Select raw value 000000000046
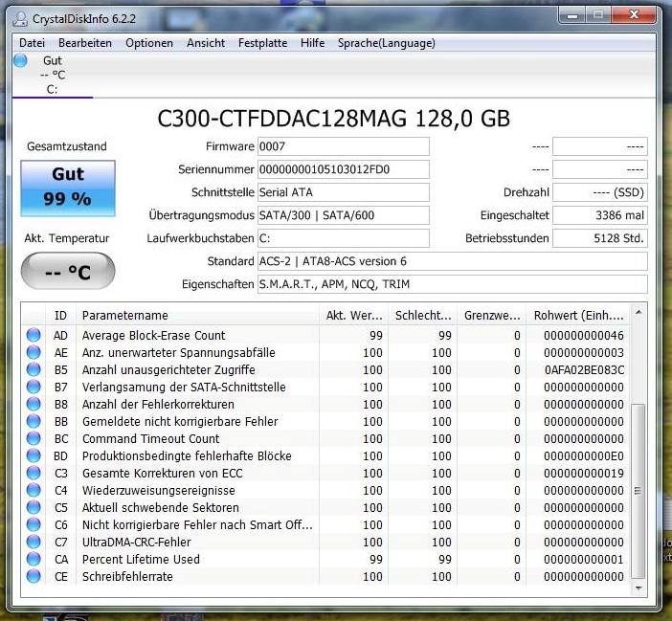Screen dimensions: 672x621 [584, 335]
